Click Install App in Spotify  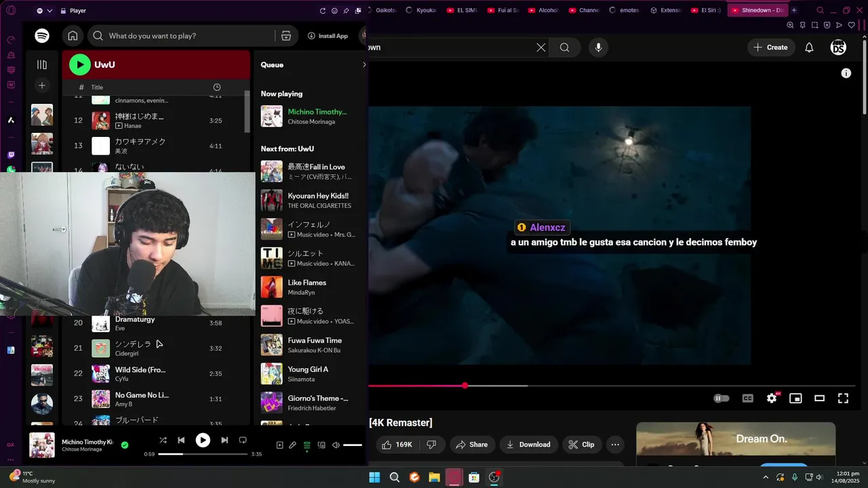(x=328, y=36)
